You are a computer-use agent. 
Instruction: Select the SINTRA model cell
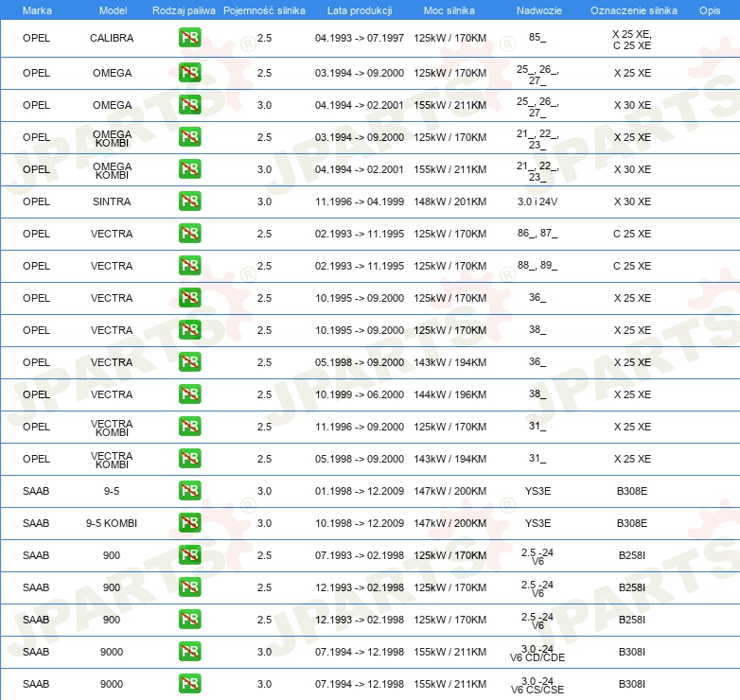pos(112,201)
